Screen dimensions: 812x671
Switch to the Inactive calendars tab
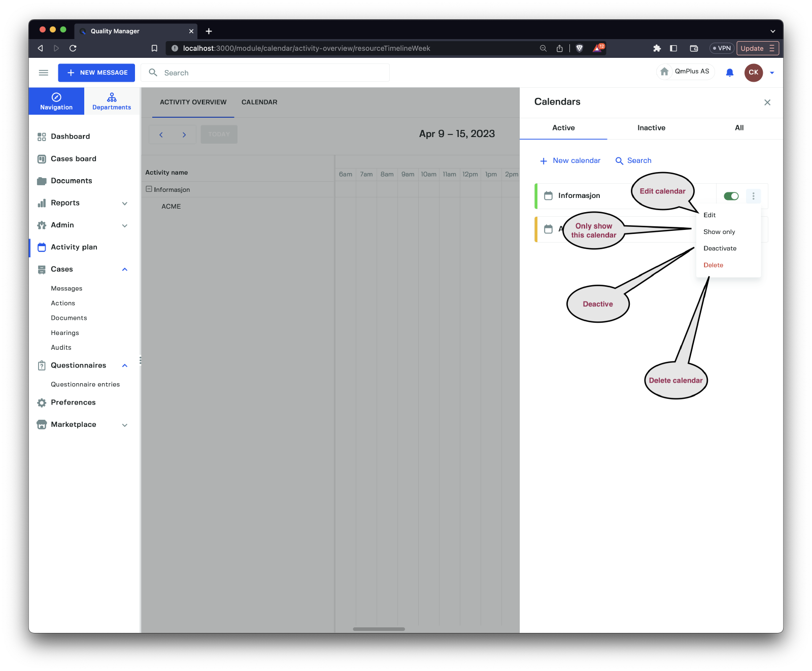pyautogui.click(x=651, y=128)
